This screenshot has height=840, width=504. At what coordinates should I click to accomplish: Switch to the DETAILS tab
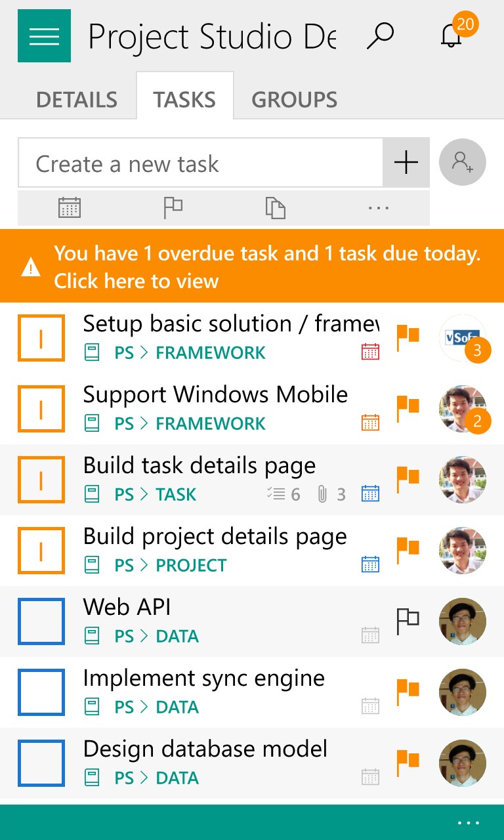pyautogui.click(x=77, y=100)
